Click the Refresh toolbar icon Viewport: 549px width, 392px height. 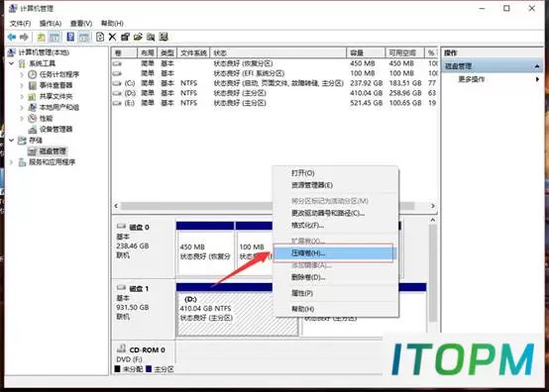point(100,37)
